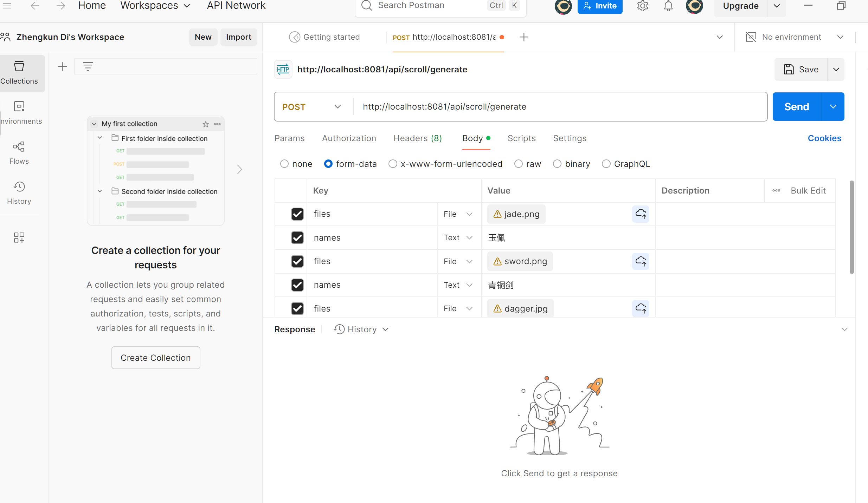Open settings gear icon in header
Image resolution: width=868 pixels, height=503 pixels.
[642, 6]
